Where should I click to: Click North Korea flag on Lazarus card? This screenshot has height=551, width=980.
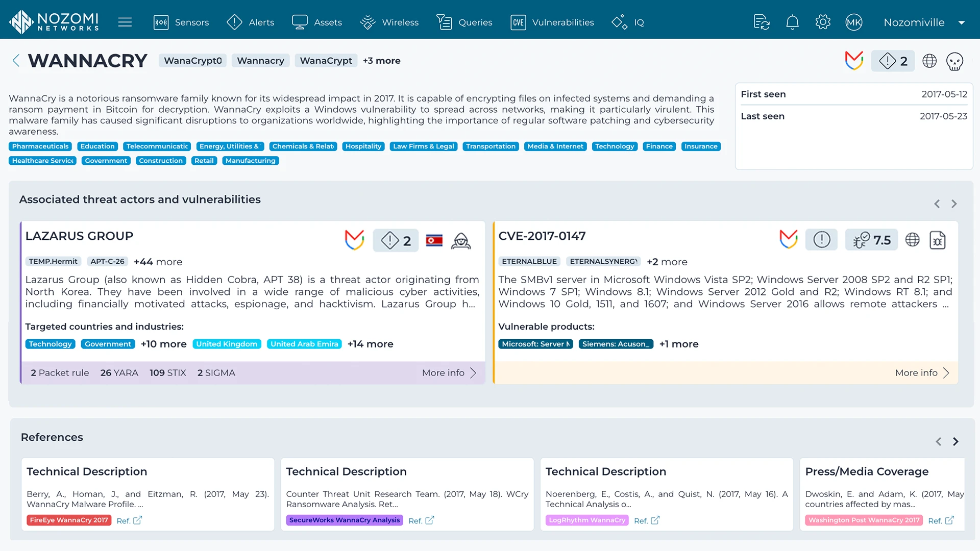click(434, 241)
